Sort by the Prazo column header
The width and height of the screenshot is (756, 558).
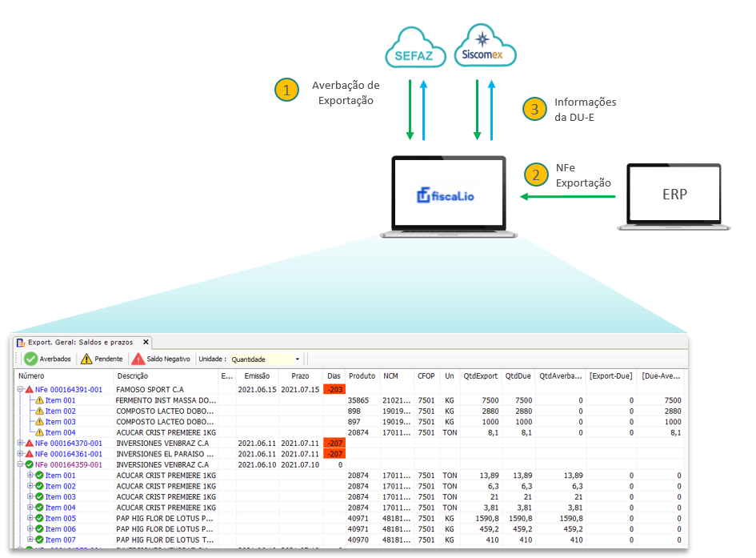(300, 375)
